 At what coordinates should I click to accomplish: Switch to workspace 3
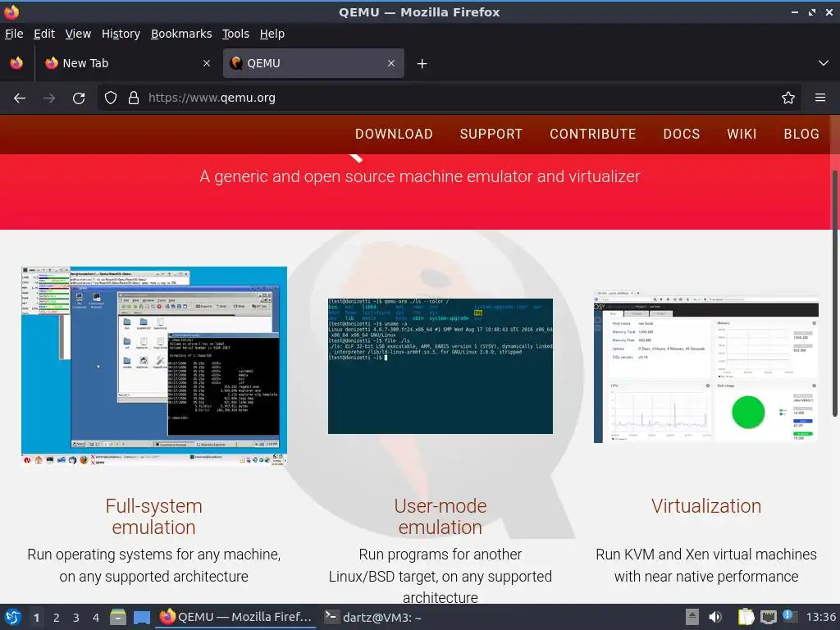76,618
